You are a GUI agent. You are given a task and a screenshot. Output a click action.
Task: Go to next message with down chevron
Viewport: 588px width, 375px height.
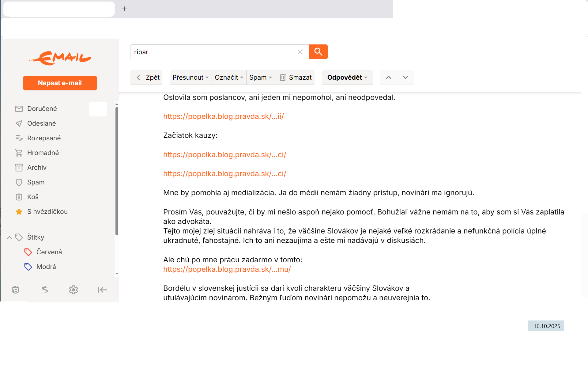(405, 78)
